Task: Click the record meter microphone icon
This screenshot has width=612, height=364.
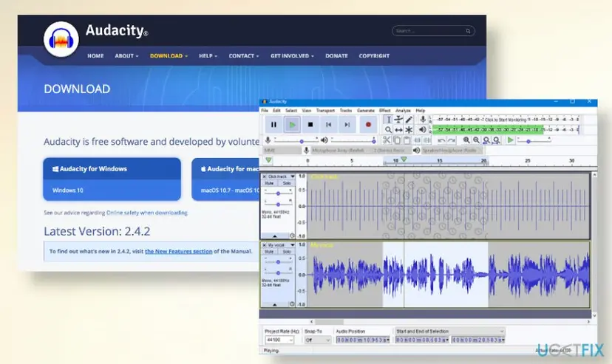Action: (423, 120)
